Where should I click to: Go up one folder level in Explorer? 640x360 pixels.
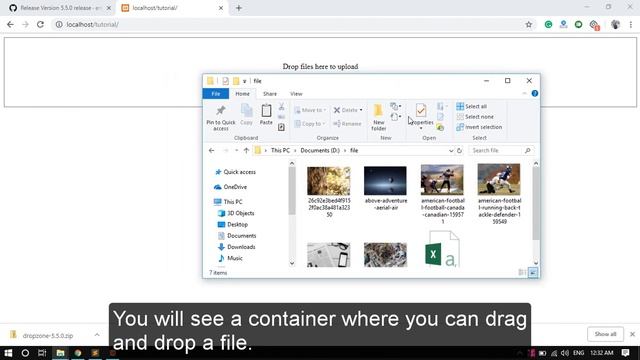pyautogui.click(x=246, y=151)
